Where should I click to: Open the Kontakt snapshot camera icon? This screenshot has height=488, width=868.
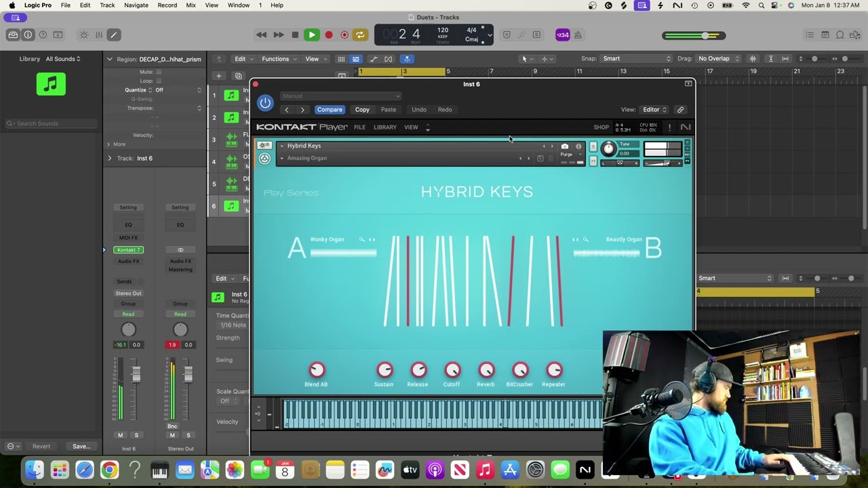click(565, 146)
